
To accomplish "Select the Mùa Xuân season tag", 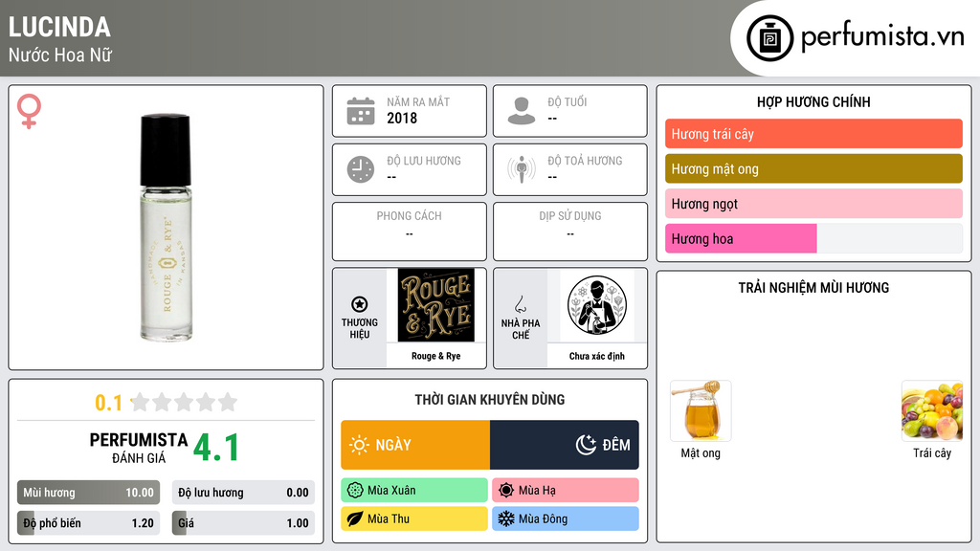I will click(414, 491).
